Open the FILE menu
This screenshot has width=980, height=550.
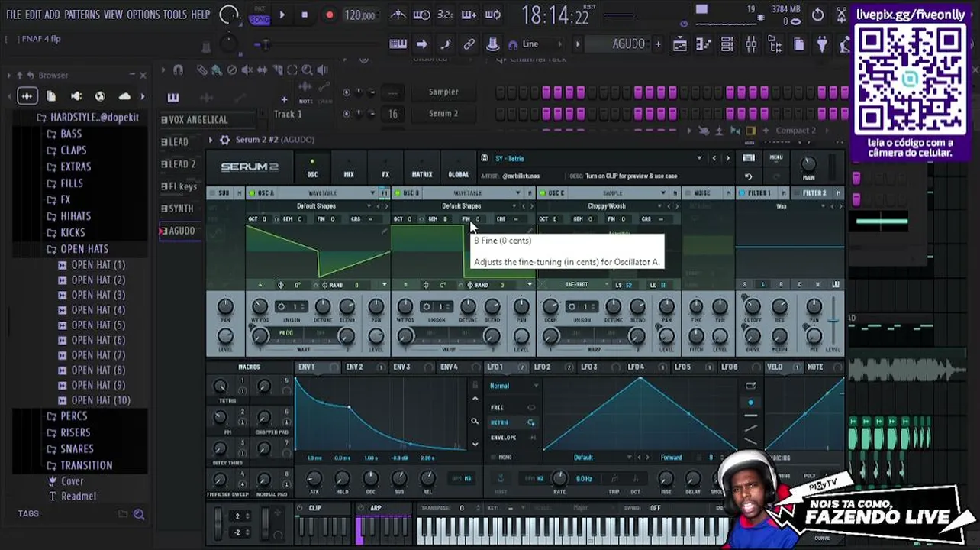point(14,15)
